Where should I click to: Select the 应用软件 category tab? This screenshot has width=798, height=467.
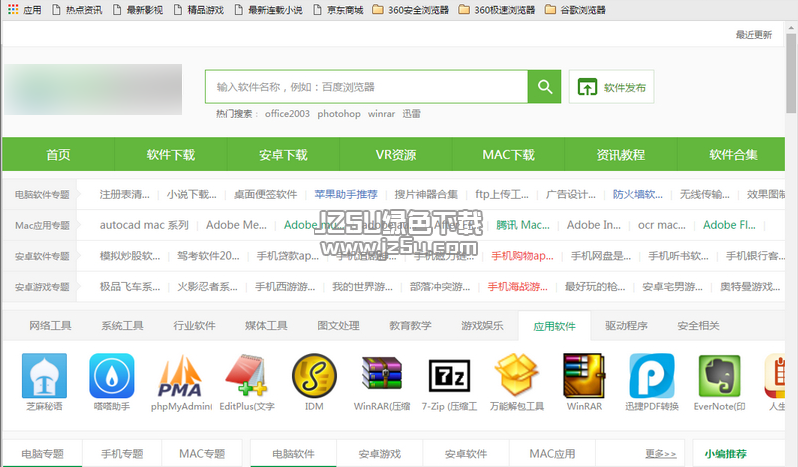point(554,326)
